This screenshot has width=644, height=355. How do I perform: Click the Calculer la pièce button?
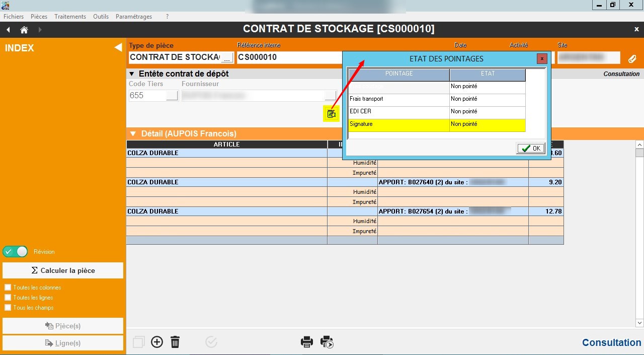(63, 270)
